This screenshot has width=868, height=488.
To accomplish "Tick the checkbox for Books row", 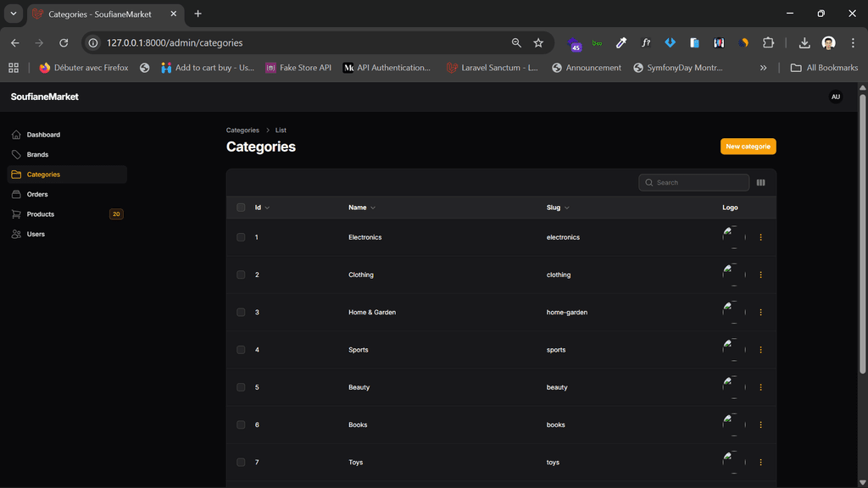I will [241, 424].
